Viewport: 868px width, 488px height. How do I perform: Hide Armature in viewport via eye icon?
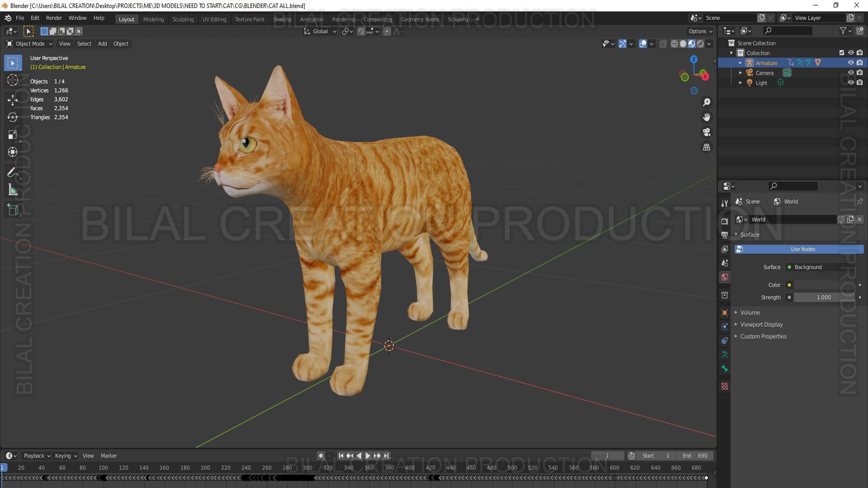tap(850, 63)
